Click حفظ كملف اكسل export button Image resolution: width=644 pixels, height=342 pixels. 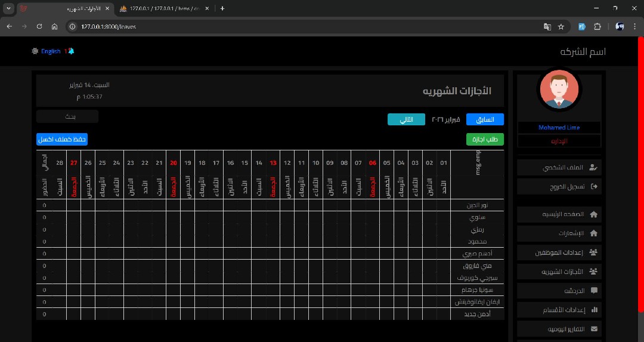62,139
